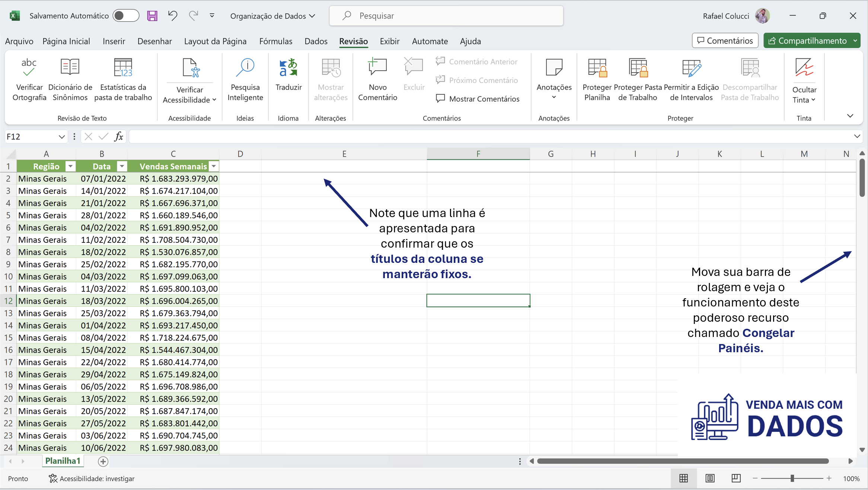The width and height of the screenshot is (868, 490).
Task: Open ribbon display options chevron
Action: 850,116
